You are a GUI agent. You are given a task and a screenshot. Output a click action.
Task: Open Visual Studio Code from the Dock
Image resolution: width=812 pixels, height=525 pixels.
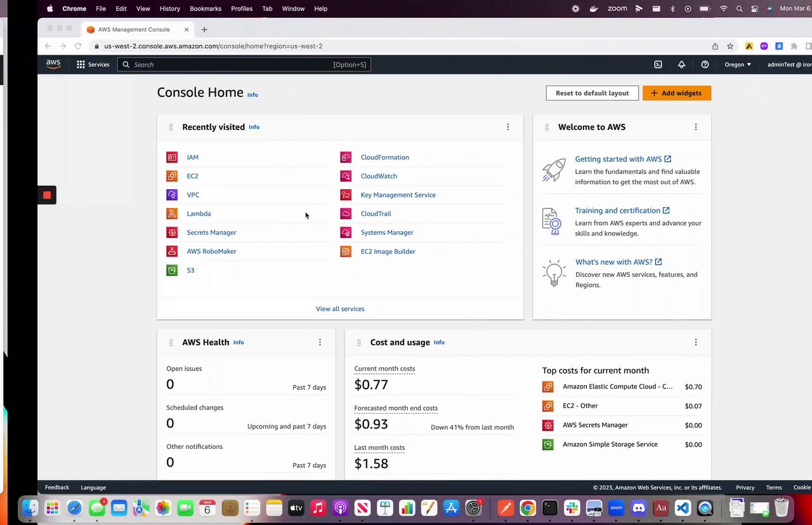point(683,508)
